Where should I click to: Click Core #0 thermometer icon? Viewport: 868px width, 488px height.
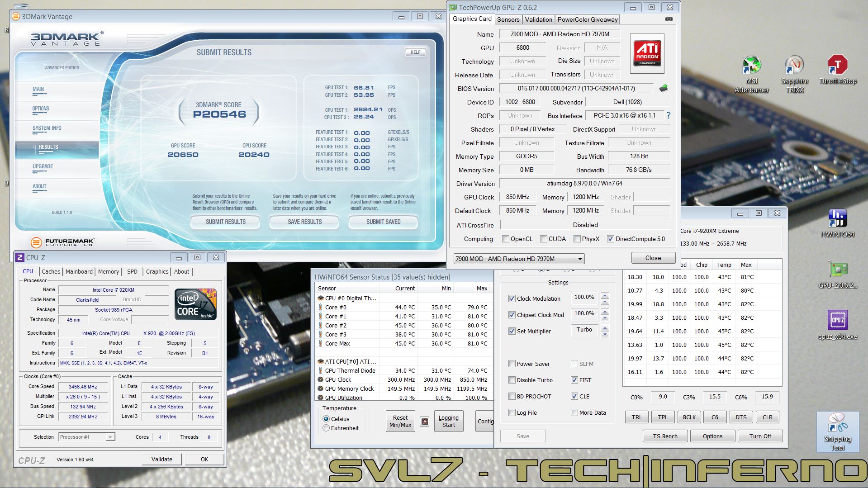coord(321,307)
